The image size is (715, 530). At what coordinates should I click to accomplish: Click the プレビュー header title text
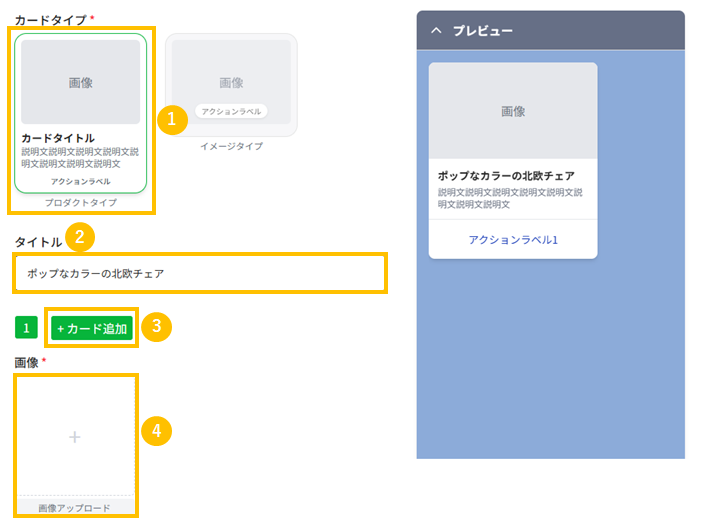click(x=482, y=31)
